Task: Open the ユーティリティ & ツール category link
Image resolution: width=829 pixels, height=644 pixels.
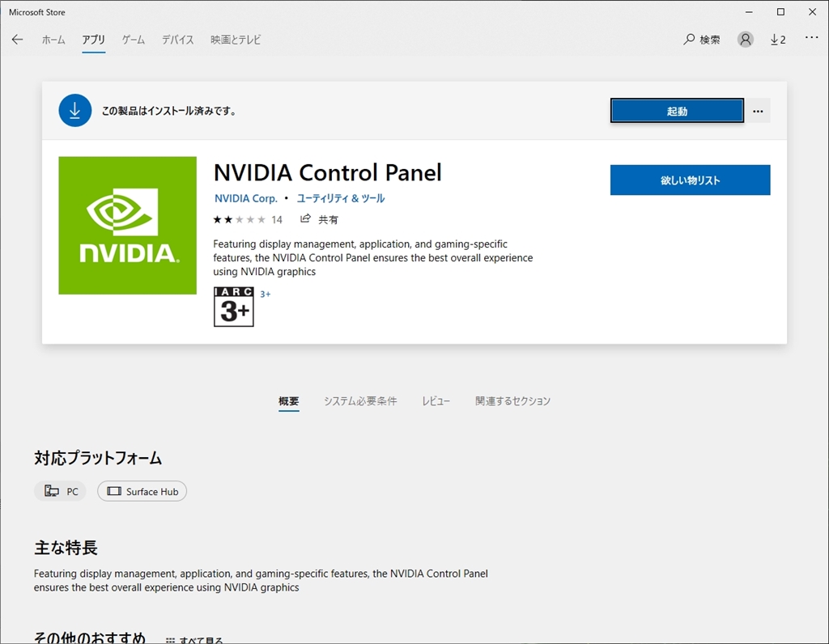Action: click(x=341, y=198)
